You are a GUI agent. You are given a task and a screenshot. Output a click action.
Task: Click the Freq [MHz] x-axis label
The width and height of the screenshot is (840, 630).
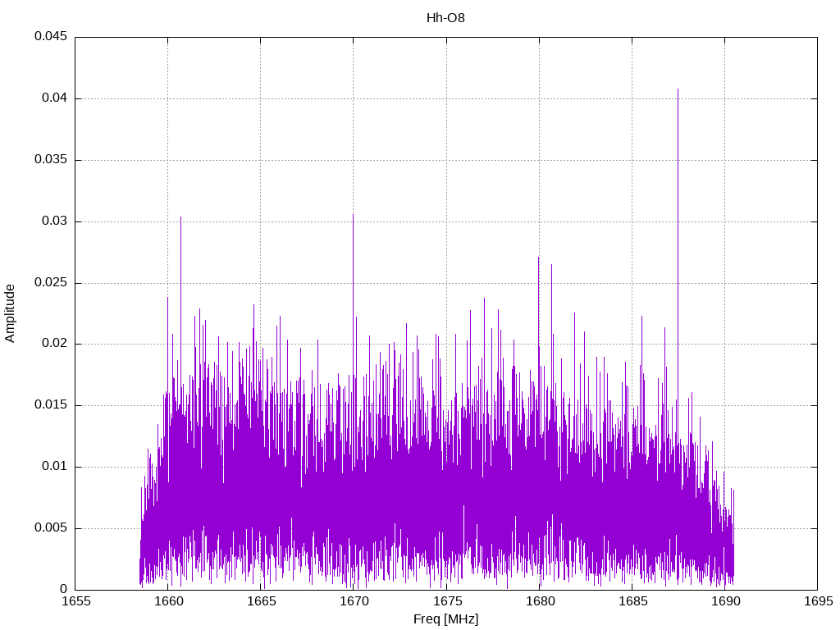(445, 619)
